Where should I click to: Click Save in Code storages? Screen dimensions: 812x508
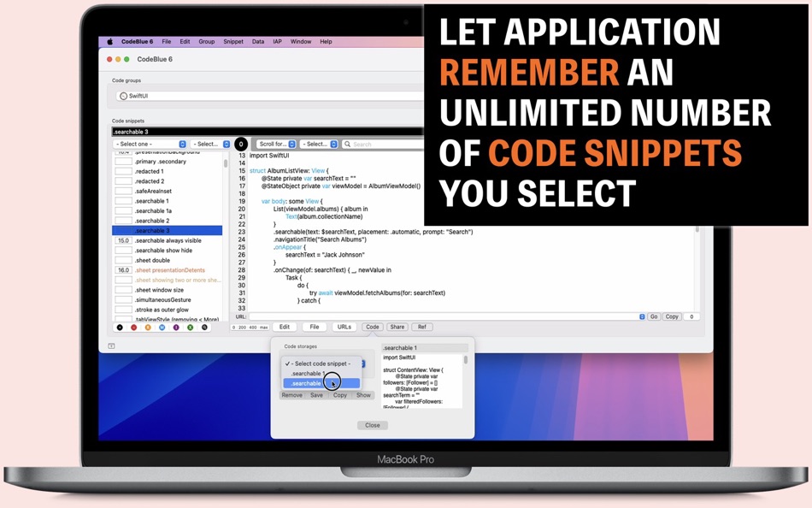pos(316,395)
